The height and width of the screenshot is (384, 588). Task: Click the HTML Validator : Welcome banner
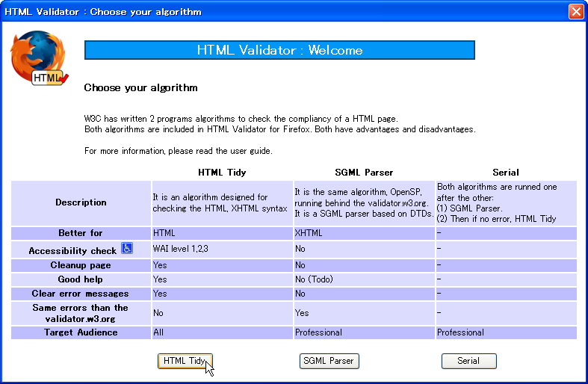coord(279,50)
